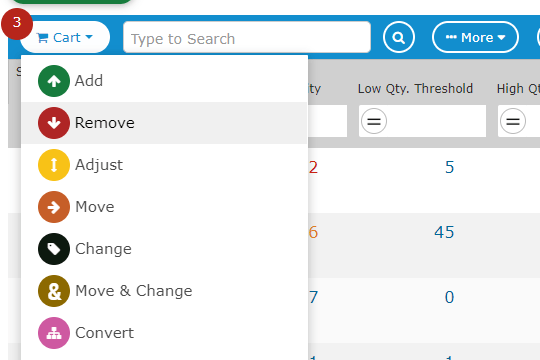Focus the Type to Search field

pos(247,37)
